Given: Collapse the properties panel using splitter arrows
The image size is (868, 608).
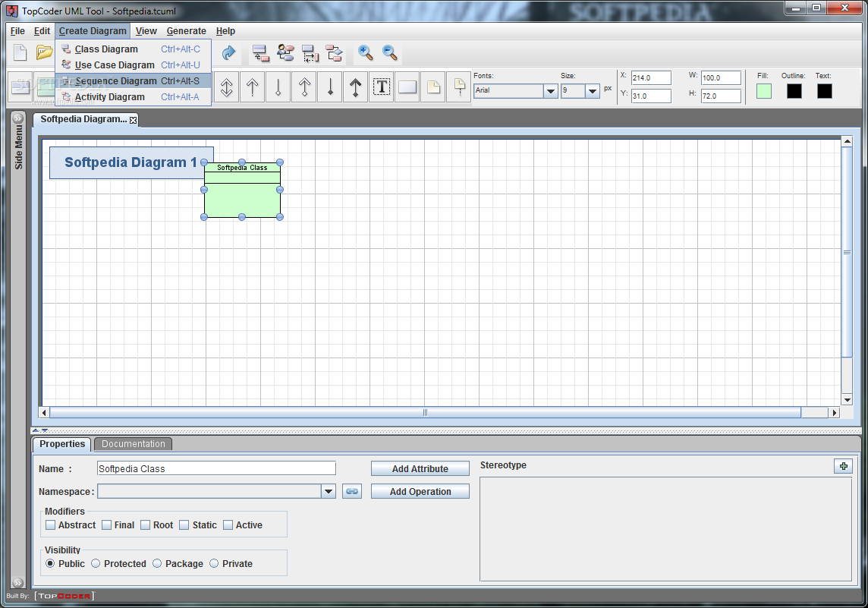Looking at the screenshot, I should click(x=44, y=430).
